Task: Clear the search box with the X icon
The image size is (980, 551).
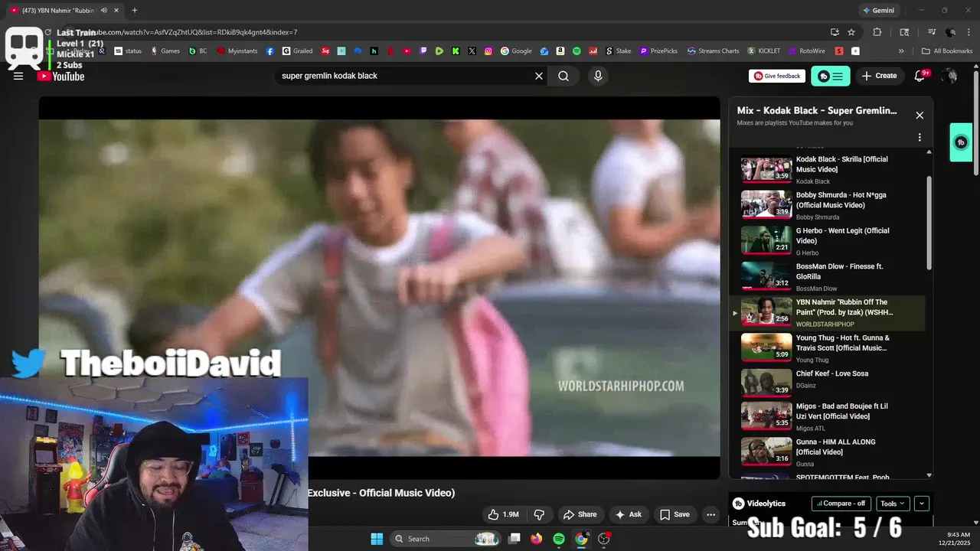Action: tap(539, 76)
